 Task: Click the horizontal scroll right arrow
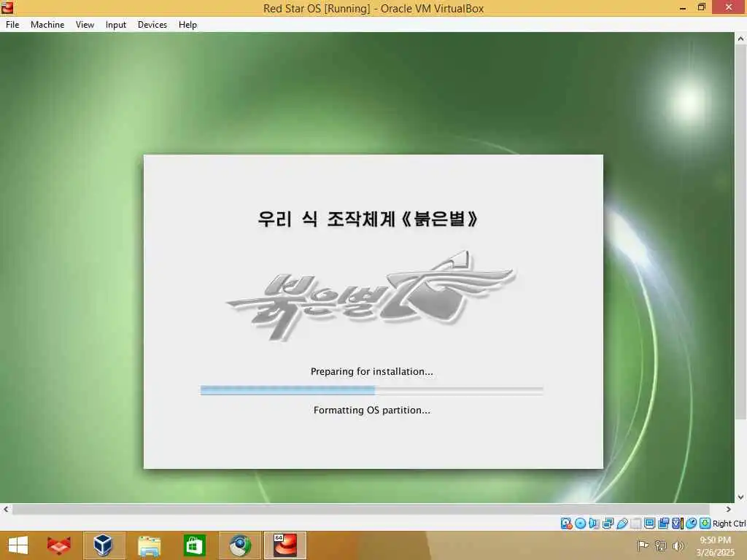coord(729,509)
